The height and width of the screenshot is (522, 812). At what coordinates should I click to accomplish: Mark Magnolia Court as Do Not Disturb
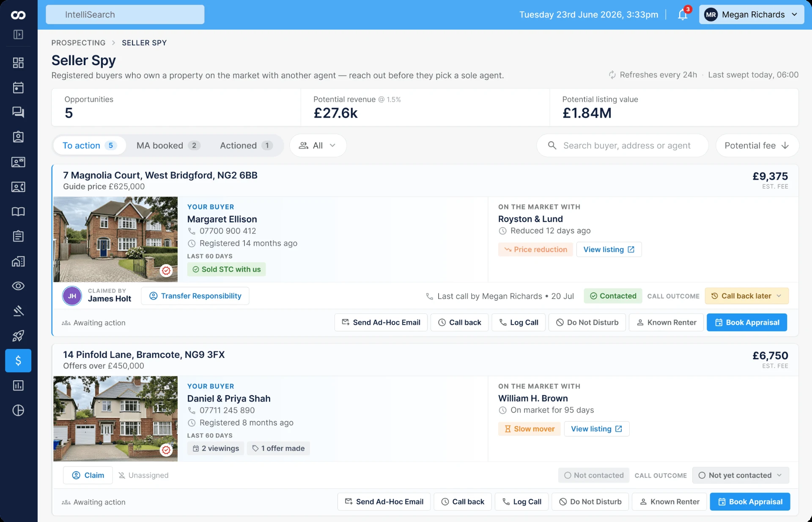587,322
